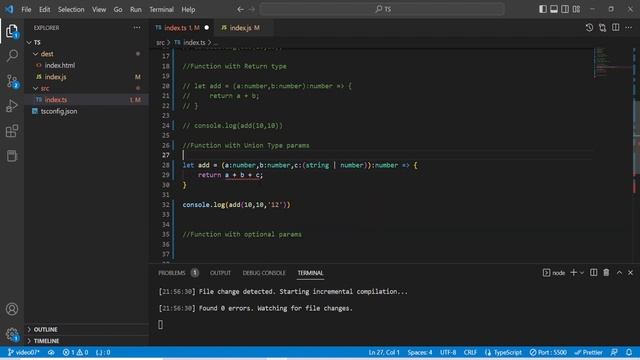Open the File menu
Image resolution: width=640 pixels, height=360 pixels.
(26, 9)
